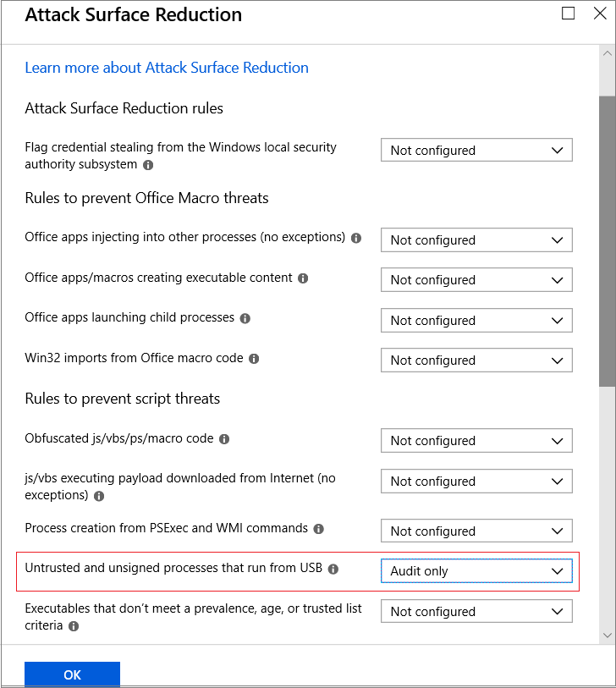
Task: Change the Audit only USB processes dropdown
Action: tap(476, 571)
